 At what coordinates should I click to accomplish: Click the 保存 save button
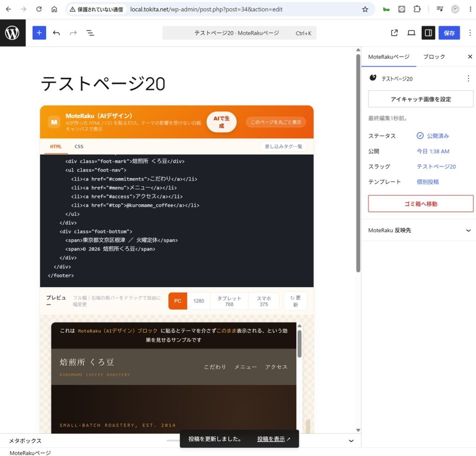[449, 33]
